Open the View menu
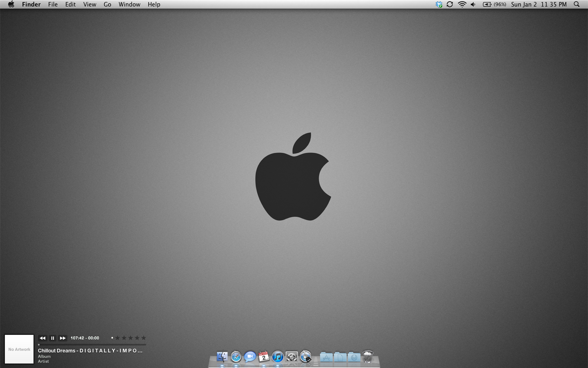588x368 pixels. pyautogui.click(x=89, y=4)
